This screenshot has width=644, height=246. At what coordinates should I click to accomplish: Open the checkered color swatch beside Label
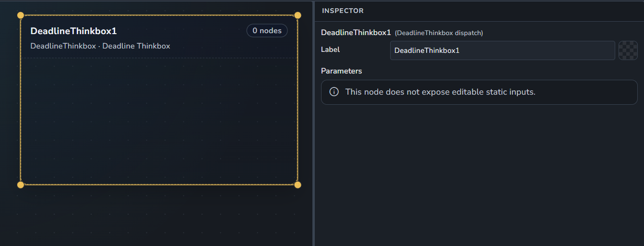pos(628,50)
